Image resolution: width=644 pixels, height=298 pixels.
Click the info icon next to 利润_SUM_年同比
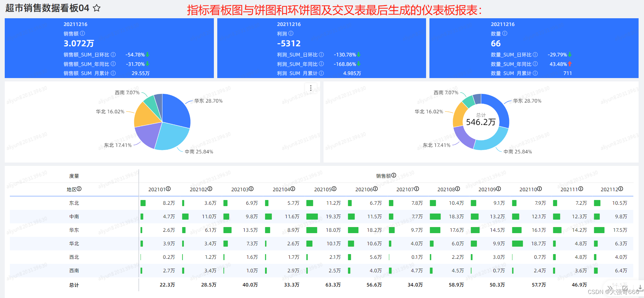[321, 64]
